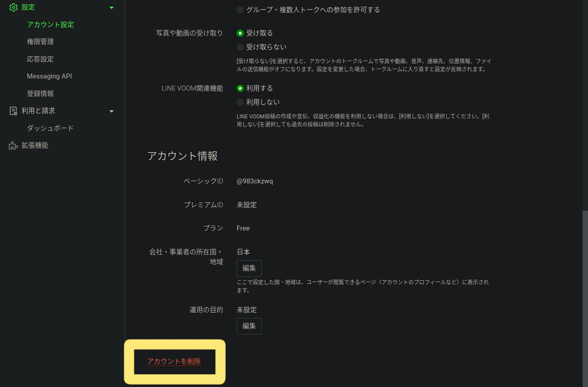
Task: Edit the 会社・事業者の所在国・地域 setting
Action: 249,268
